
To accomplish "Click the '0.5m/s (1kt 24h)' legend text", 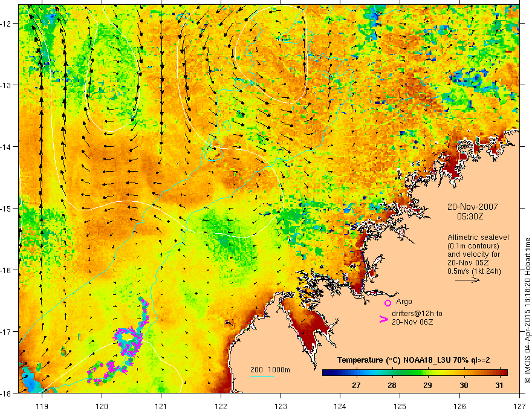I will coord(474,271).
